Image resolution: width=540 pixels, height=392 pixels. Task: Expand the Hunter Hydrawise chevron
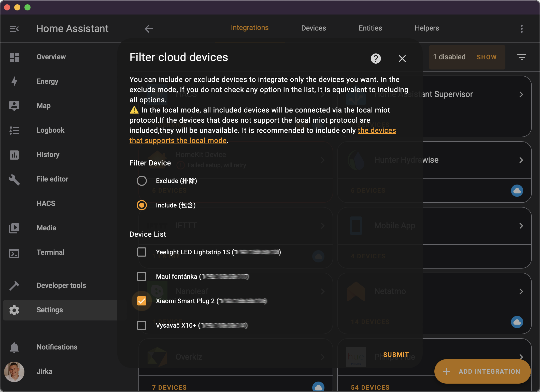click(x=521, y=160)
